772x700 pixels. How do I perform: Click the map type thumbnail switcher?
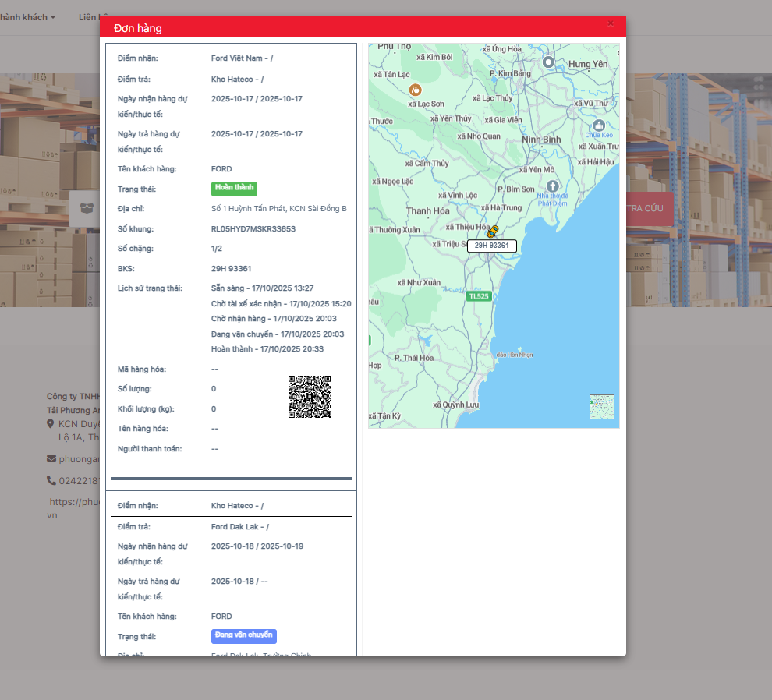click(601, 407)
